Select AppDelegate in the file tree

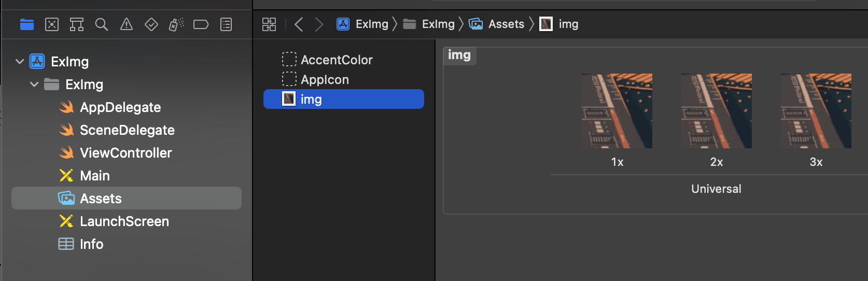(120, 107)
